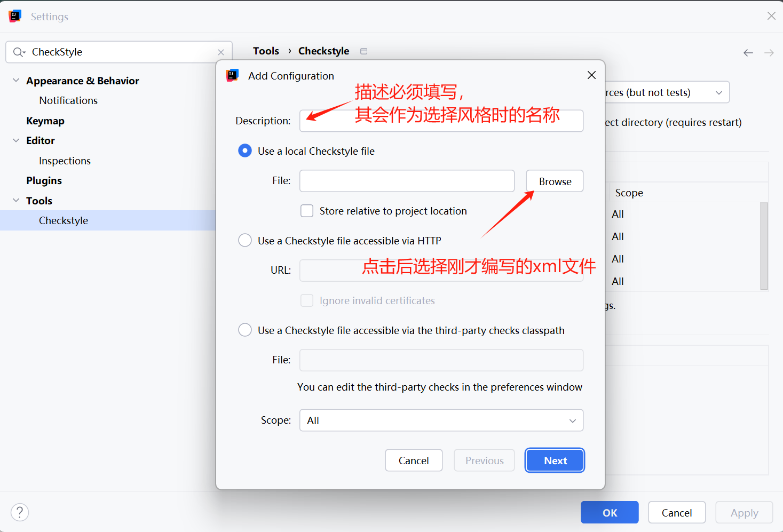
Task: Enable Store relative to project location
Action: tap(307, 211)
